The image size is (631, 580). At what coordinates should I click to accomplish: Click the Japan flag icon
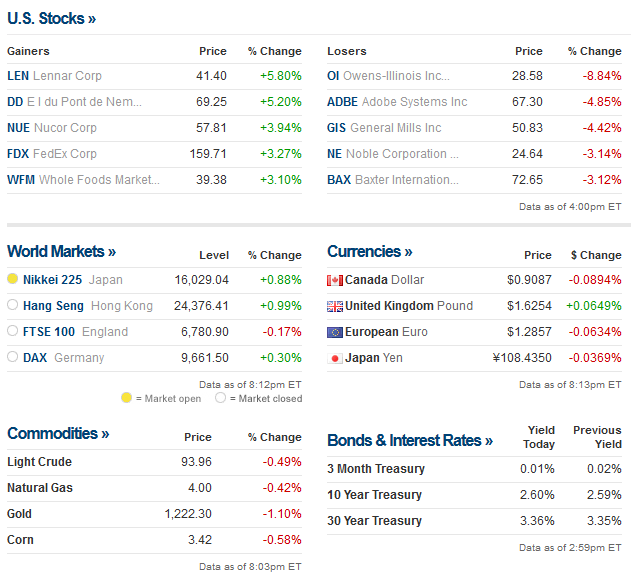click(x=335, y=358)
